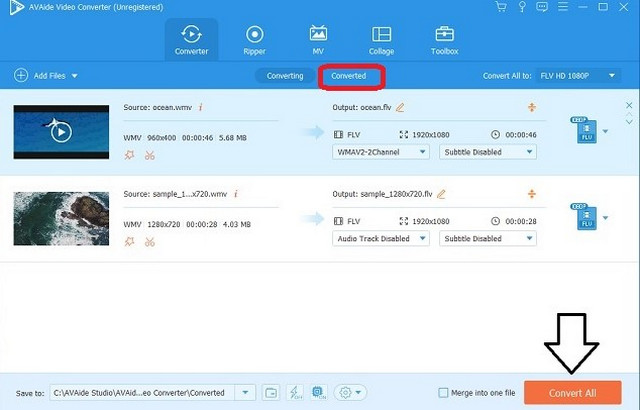640x410 pixels.
Task: Toggle the GPU hardware acceleration icon
Action: click(x=319, y=393)
